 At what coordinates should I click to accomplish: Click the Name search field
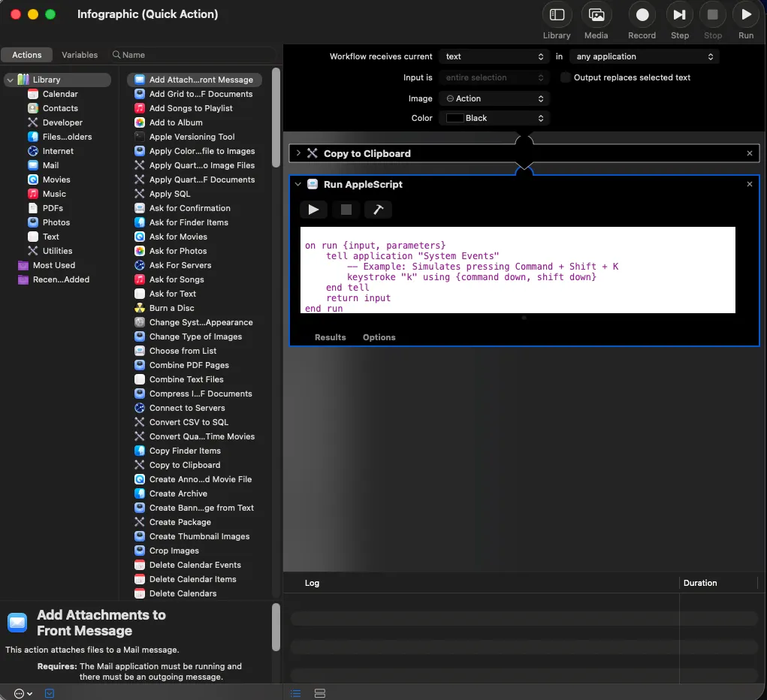pyautogui.click(x=192, y=55)
